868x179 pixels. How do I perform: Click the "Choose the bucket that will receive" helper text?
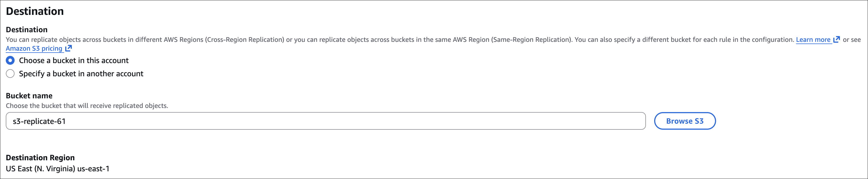click(87, 106)
